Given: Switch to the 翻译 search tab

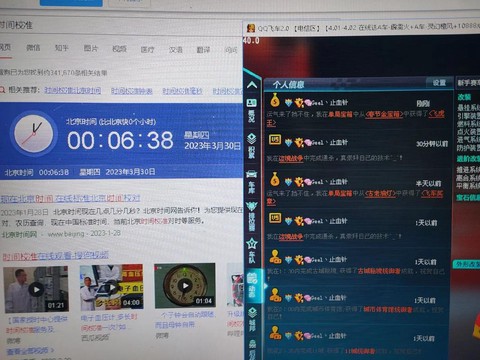Looking at the screenshot, I should [203, 50].
